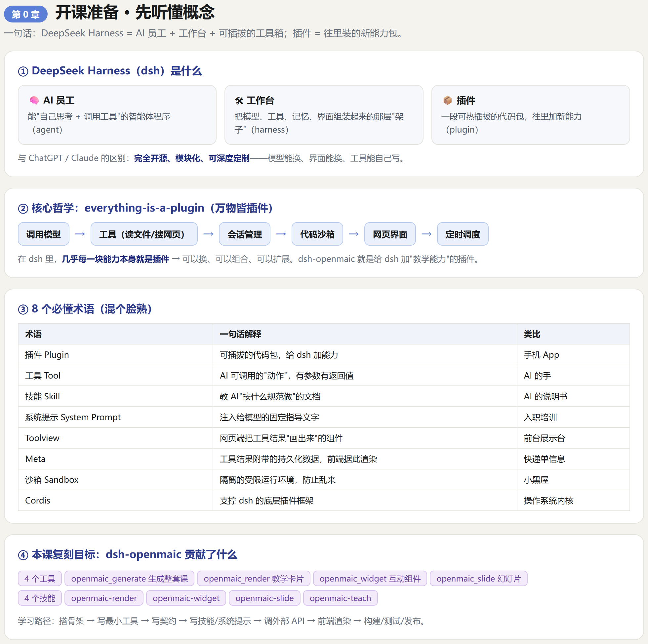Click the openmaic_widget 互动组件 tag
The height and width of the screenshot is (644, 648).
pos(370,579)
